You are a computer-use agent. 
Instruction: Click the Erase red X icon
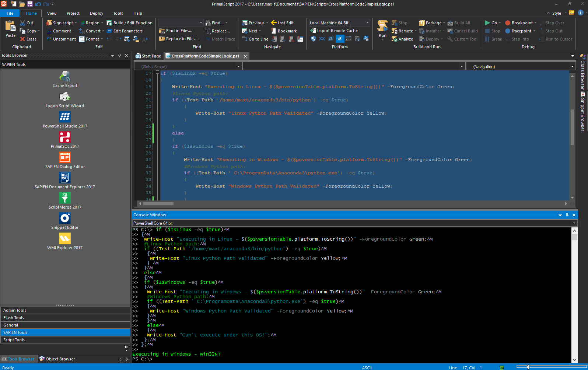[22, 39]
